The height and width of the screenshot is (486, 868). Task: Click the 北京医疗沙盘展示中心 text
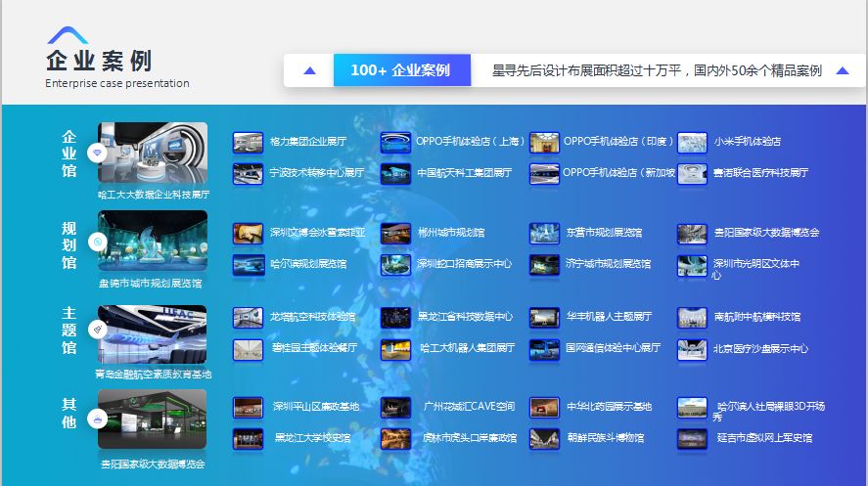(x=760, y=349)
